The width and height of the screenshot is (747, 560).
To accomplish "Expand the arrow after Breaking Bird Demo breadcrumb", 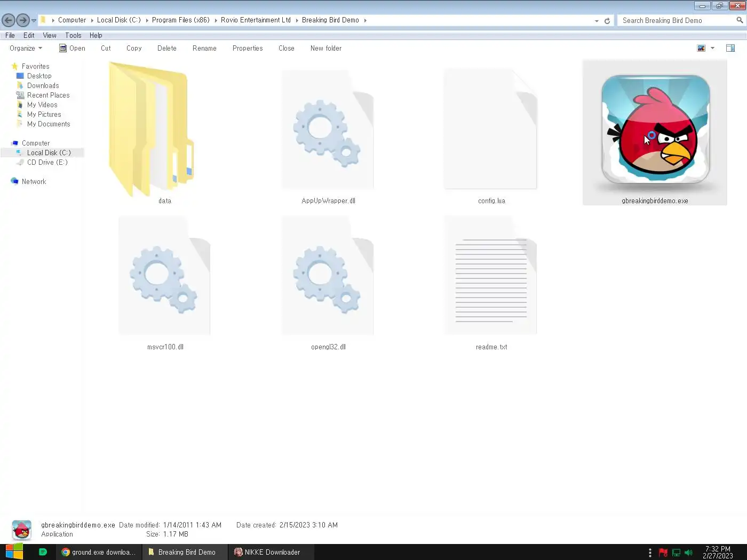I will point(365,20).
